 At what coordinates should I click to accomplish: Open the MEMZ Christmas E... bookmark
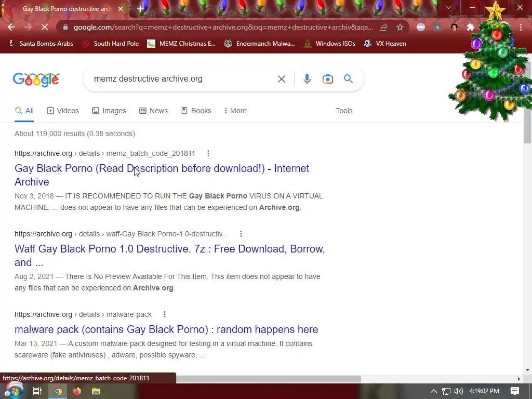tap(181, 44)
